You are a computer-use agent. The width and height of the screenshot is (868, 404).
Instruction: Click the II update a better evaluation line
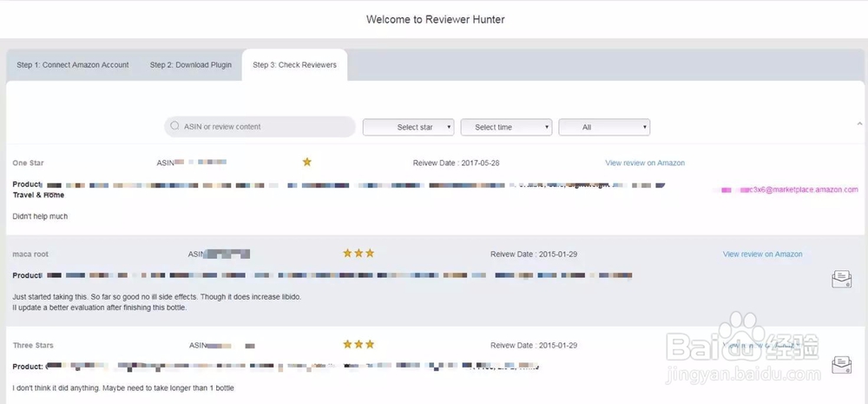(100, 308)
